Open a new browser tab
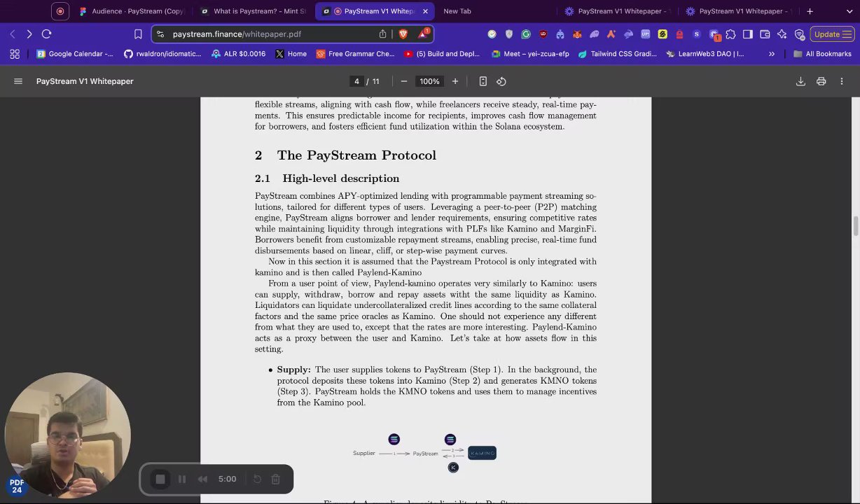Screen dimensions: 860x504 point(810,11)
